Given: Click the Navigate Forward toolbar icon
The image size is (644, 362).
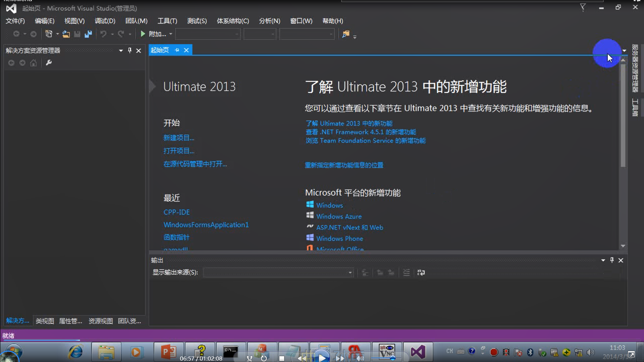Looking at the screenshot, I should pos(33,34).
